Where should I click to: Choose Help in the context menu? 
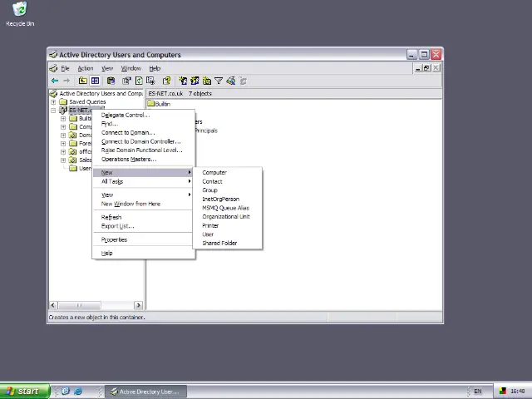144,253
